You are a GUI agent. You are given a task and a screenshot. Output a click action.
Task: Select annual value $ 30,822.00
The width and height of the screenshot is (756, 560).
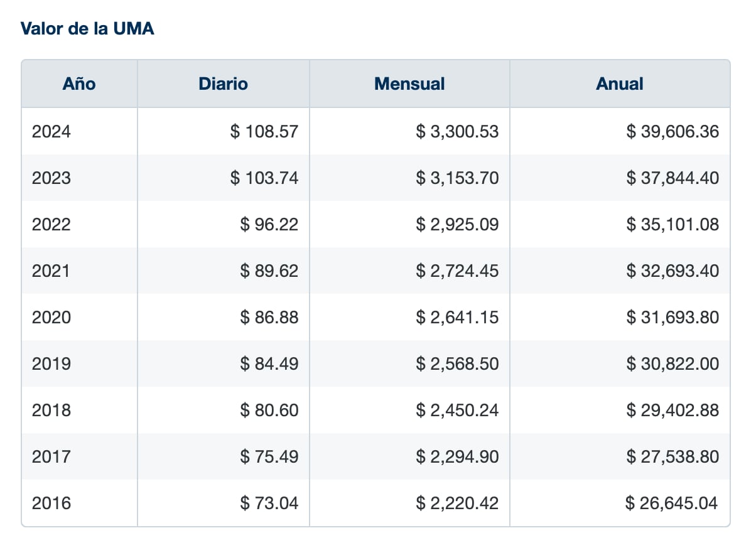(x=672, y=364)
